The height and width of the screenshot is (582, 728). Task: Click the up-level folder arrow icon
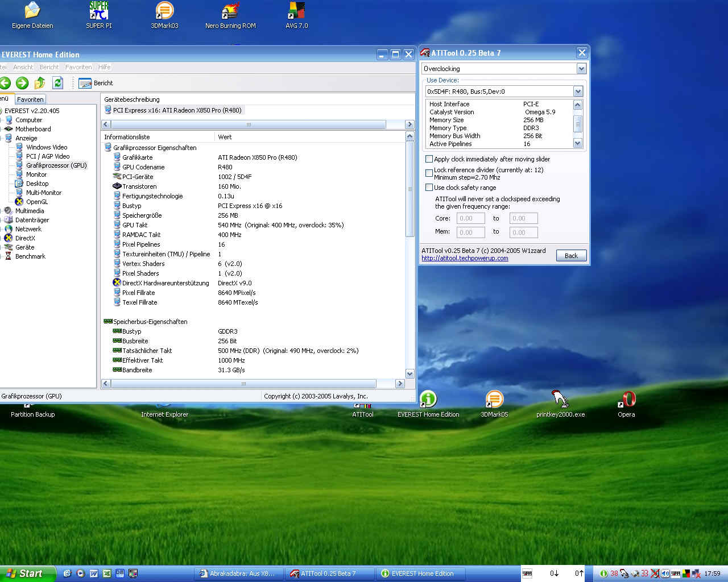point(40,83)
